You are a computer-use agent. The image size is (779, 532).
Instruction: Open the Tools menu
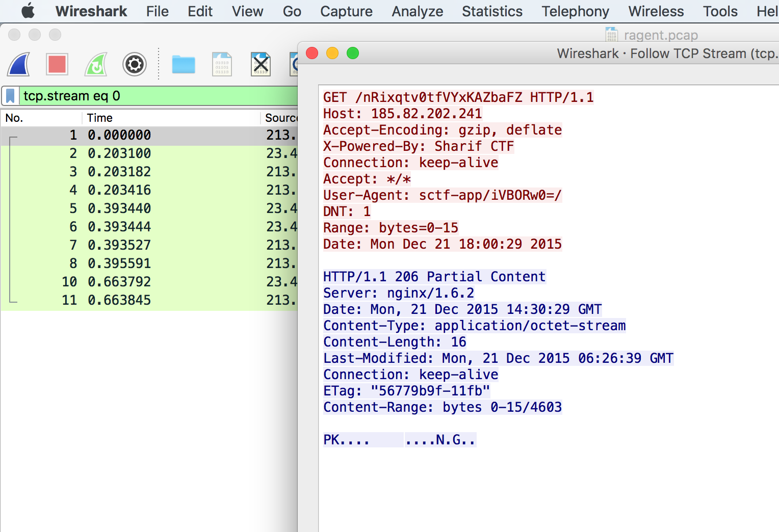tap(720, 11)
